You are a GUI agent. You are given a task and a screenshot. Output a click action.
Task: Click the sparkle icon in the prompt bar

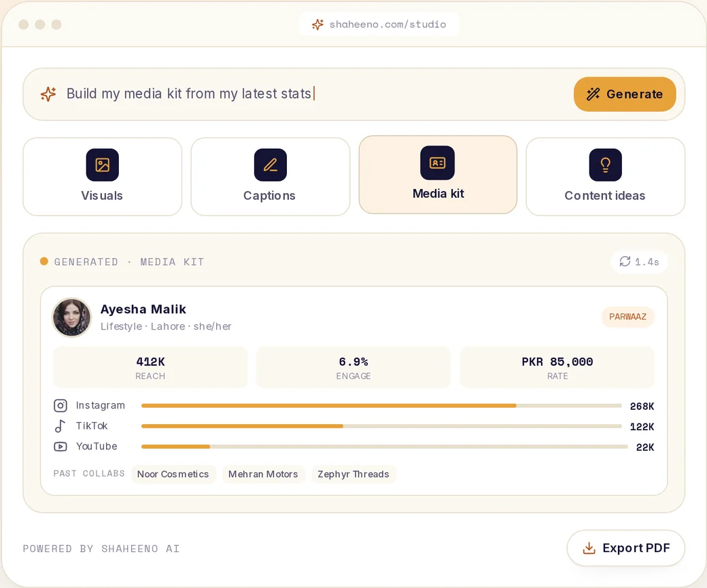(x=48, y=94)
